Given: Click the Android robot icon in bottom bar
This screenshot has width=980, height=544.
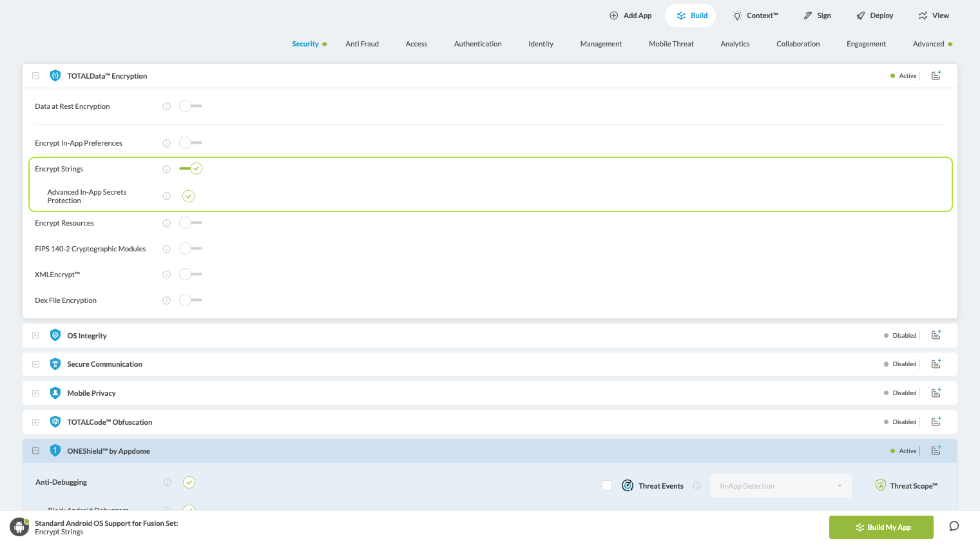Looking at the screenshot, I should 19,527.
